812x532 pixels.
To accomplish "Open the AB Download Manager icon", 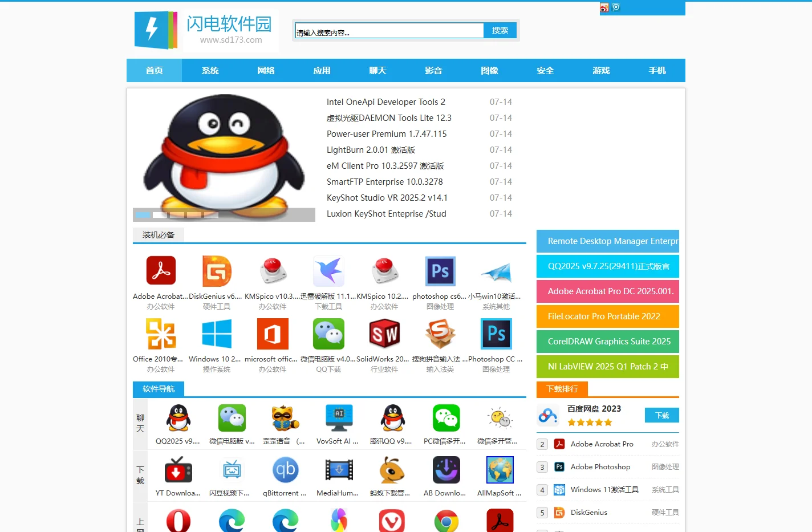I will click(x=446, y=470).
